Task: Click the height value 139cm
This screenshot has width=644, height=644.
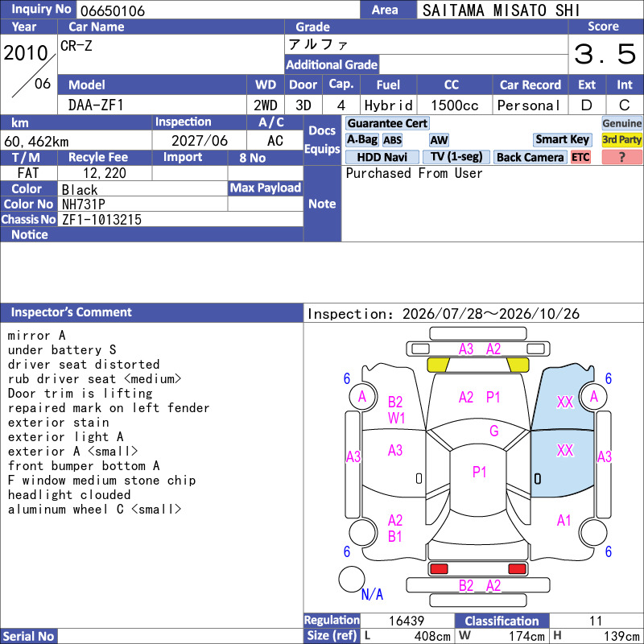Action: coord(621,636)
